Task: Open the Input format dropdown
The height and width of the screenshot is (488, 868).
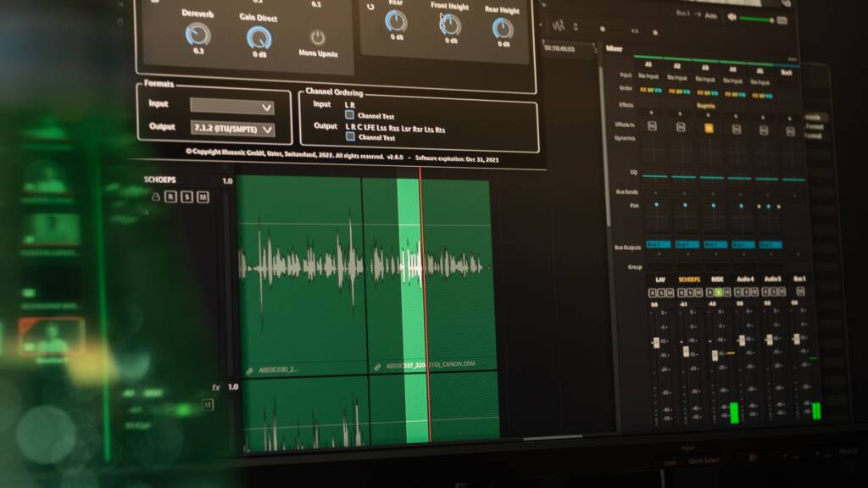Action: (231, 107)
